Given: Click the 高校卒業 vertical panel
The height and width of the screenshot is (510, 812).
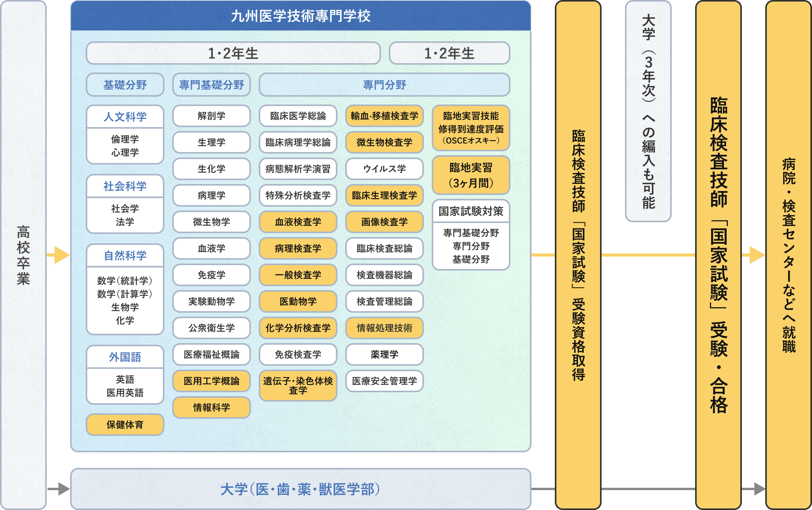Looking at the screenshot, I should point(23,255).
